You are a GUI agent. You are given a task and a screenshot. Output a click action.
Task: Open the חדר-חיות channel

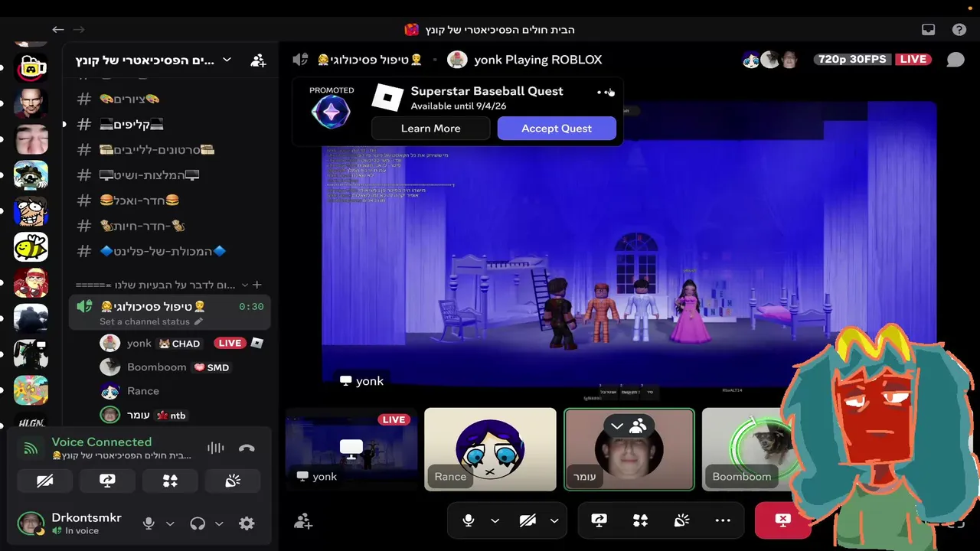[x=168, y=226]
